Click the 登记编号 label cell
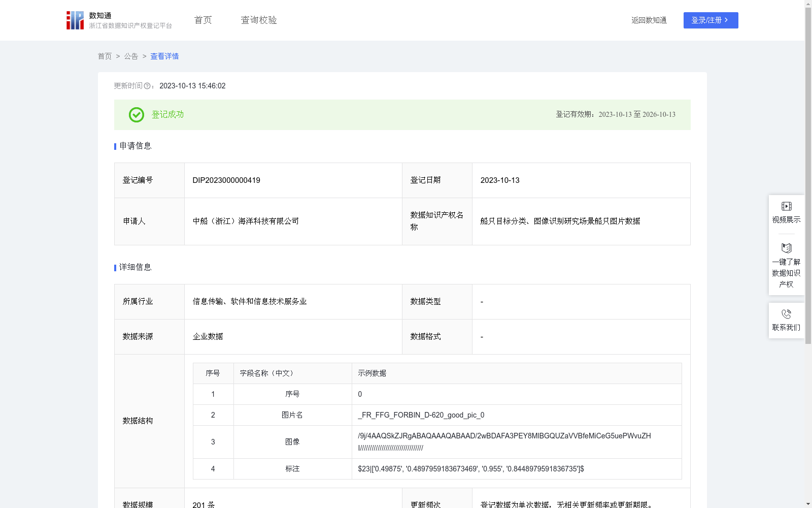 (x=149, y=180)
